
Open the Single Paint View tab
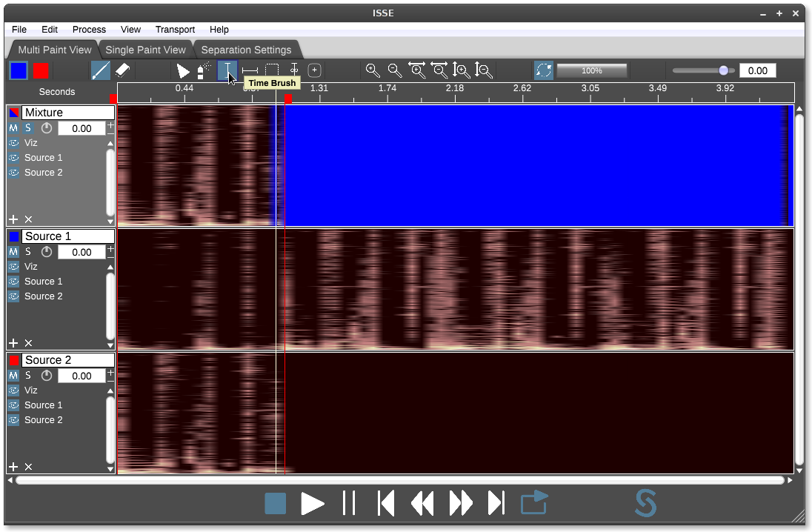point(145,50)
